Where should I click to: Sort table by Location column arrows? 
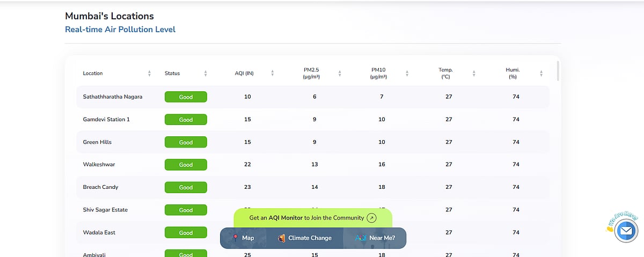[x=149, y=74]
